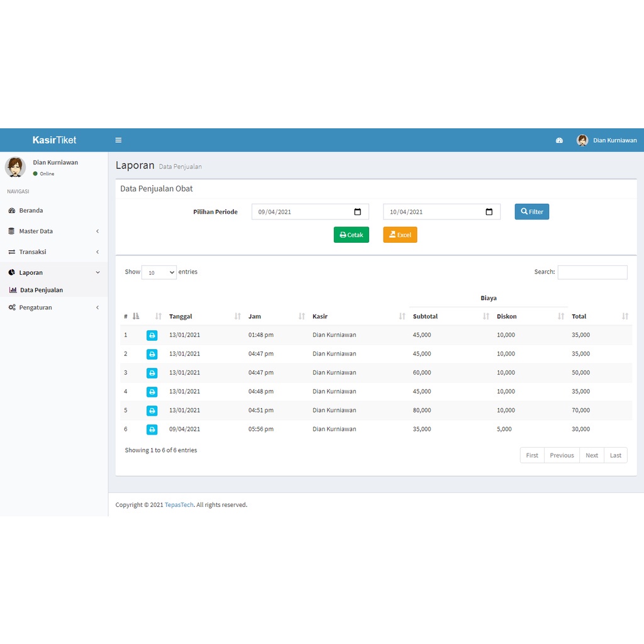Toggle the hamburger sidebar menu icon
Viewport: 644px width, 644px height.
118,140
